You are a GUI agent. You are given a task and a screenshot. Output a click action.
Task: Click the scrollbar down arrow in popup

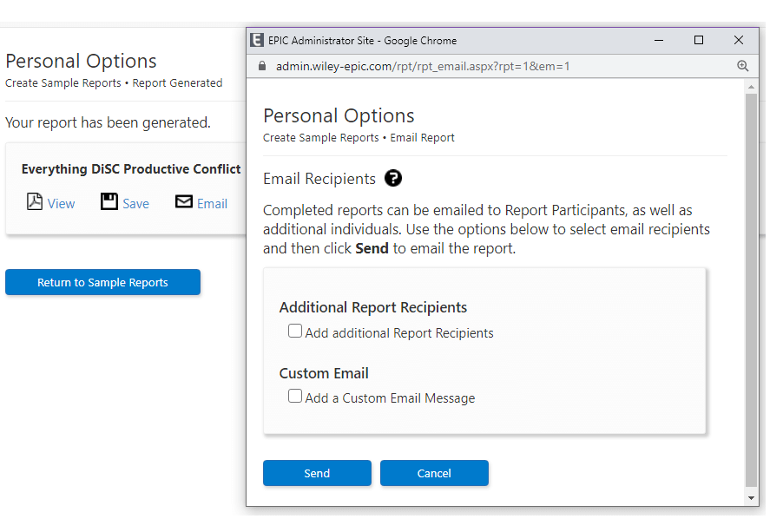751,498
